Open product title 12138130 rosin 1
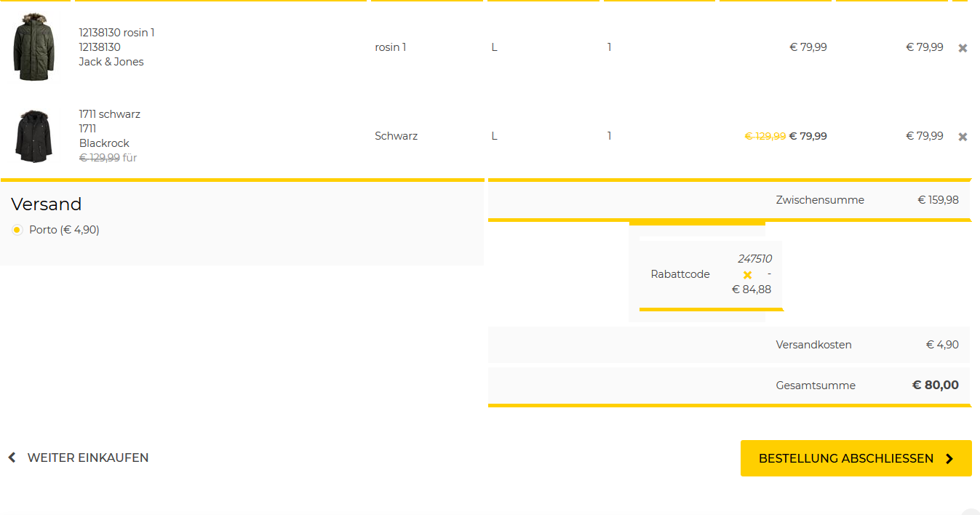 coord(116,33)
